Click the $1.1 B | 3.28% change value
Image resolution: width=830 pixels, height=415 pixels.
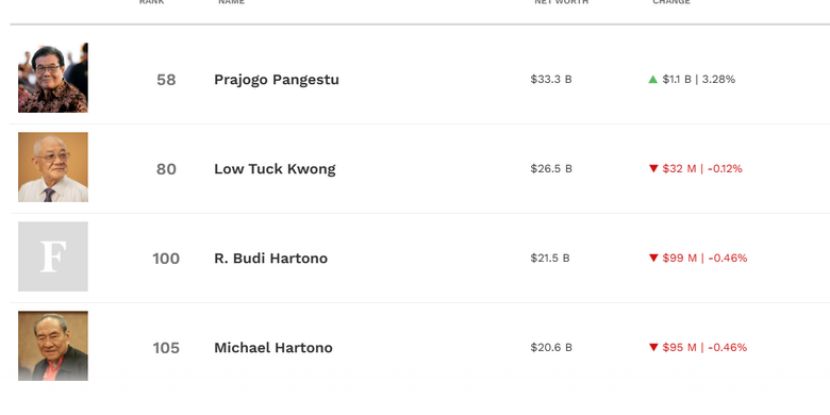point(698,79)
